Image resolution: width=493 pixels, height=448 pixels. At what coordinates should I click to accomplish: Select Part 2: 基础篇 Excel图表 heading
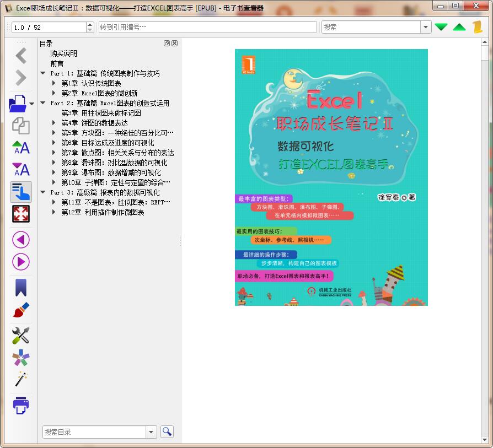(110, 103)
